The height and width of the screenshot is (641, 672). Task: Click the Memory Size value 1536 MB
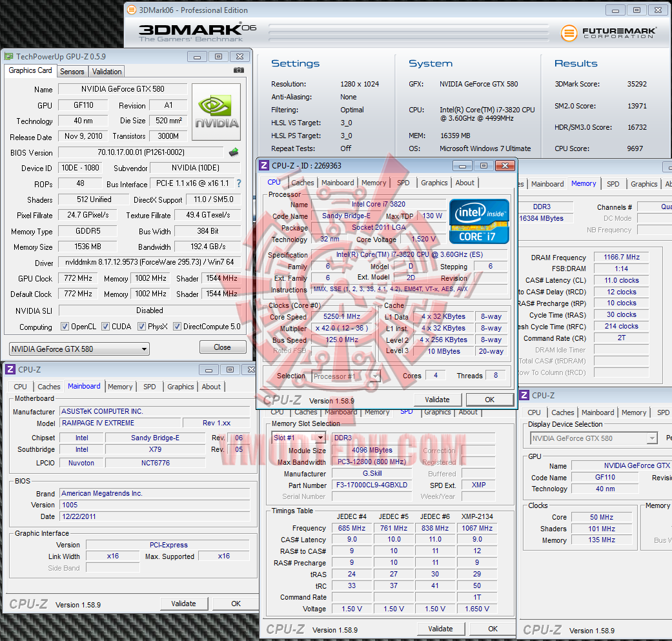click(88, 247)
